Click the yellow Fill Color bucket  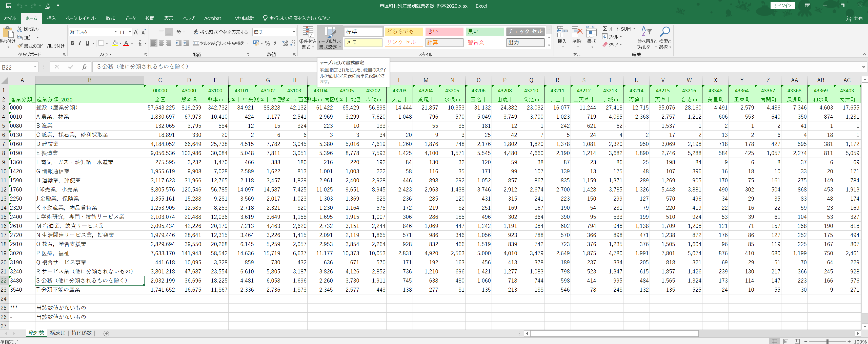115,43
